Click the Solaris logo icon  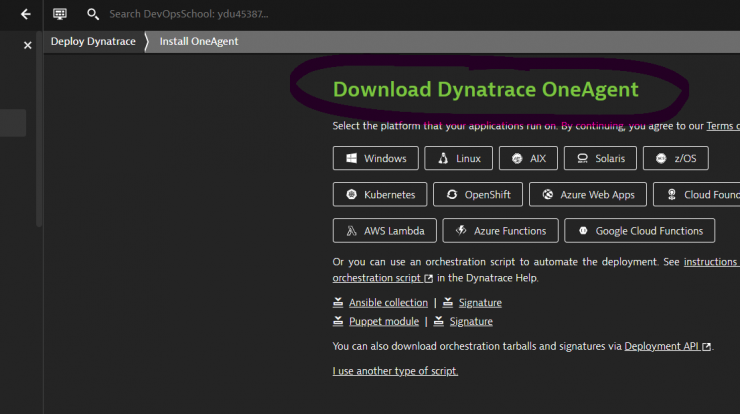(x=582, y=158)
